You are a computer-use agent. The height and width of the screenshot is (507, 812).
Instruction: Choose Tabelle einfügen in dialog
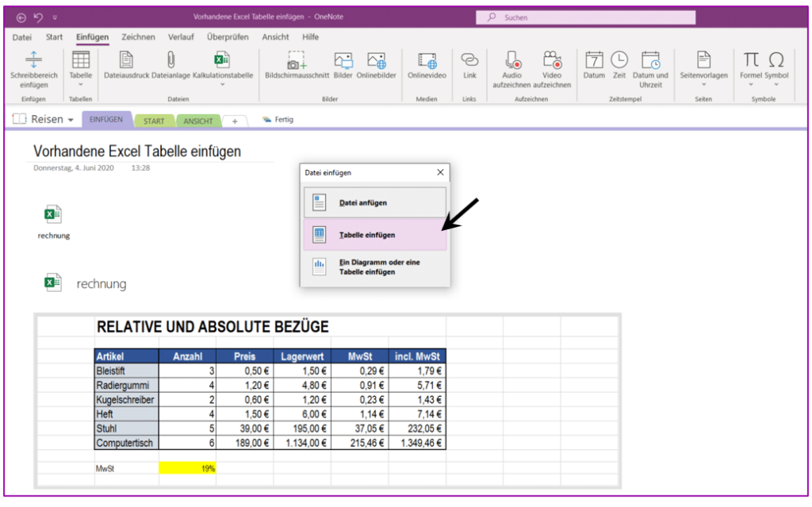click(x=375, y=235)
